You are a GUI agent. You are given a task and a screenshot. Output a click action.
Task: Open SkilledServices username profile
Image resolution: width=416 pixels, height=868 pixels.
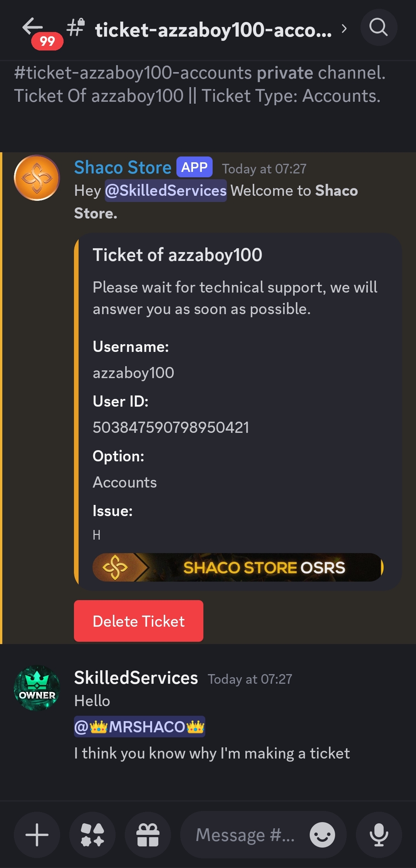136,678
